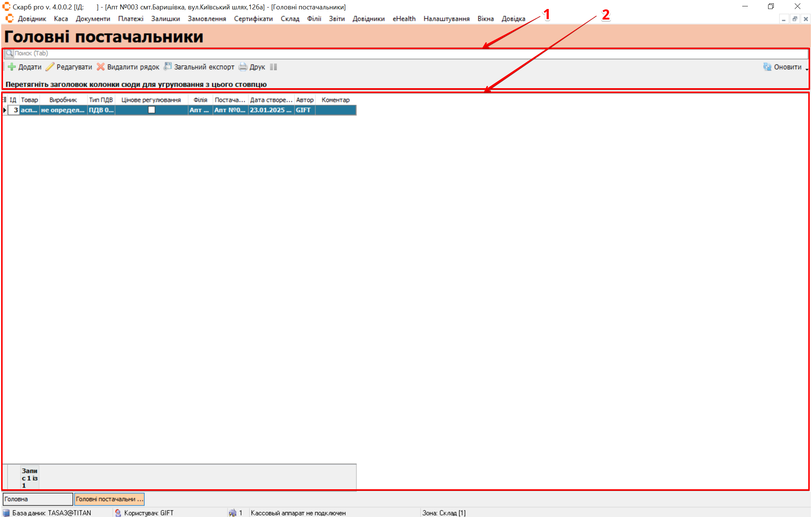Viewport: 812px width, 517px height.
Task: Click the red X Видалити рядок icon
Action: click(x=101, y=67)
